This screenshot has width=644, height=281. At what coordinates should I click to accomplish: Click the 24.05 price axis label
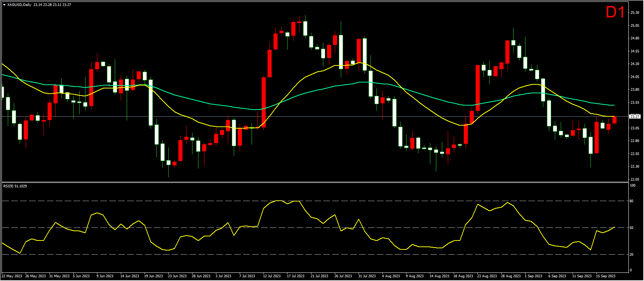pyautogui.click(x=635, y=77)
